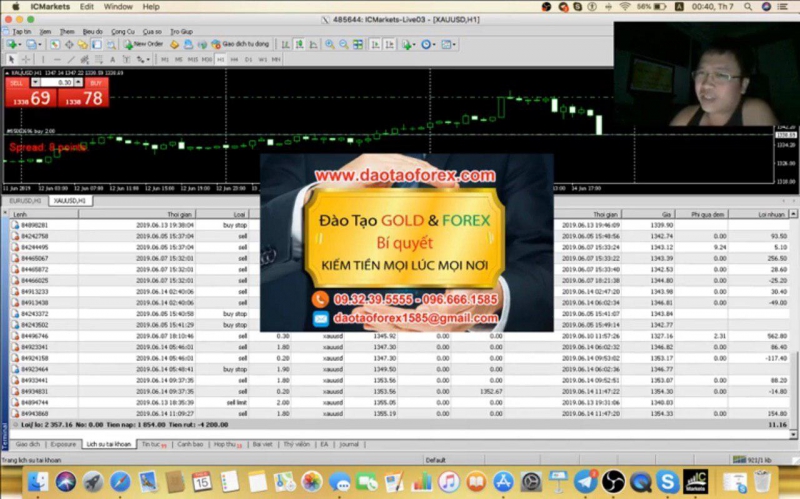Select the text 'A' drawing tool

click(x=112, y=60)
